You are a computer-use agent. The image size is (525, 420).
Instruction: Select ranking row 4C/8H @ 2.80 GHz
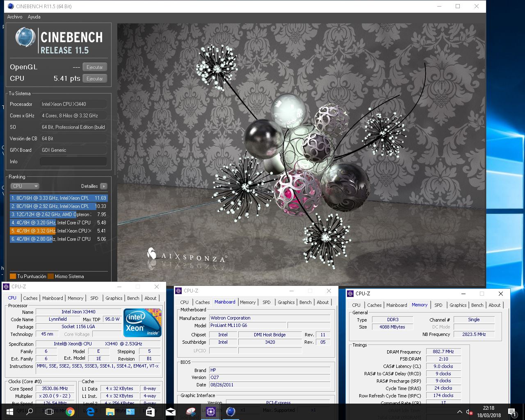(59, 239)
